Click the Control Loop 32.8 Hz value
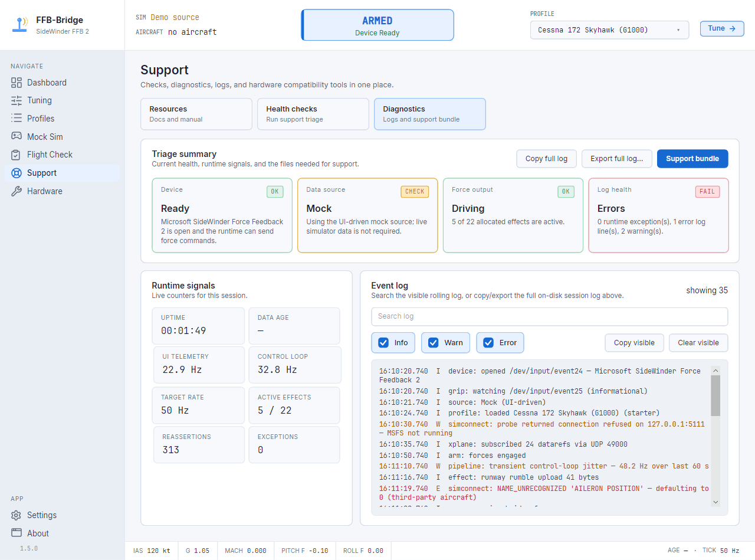Screen dimensions: 755x560 [277, 370]
